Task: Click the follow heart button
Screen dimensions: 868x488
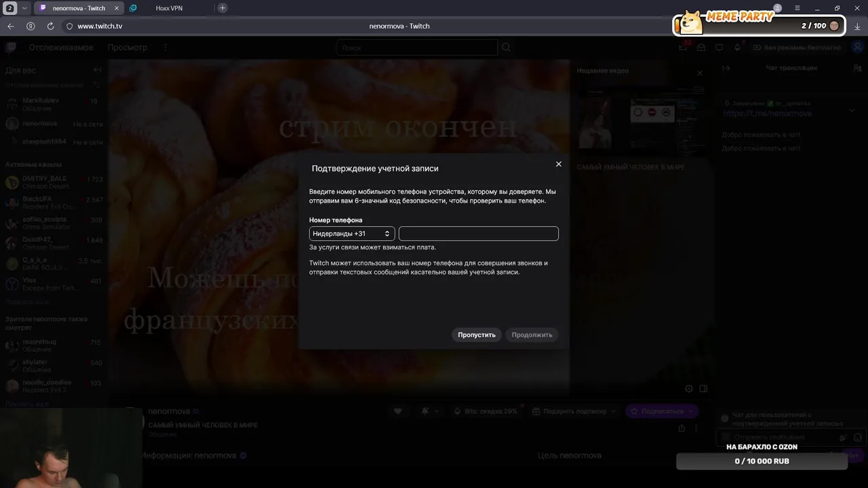Action: coord(398,411)
